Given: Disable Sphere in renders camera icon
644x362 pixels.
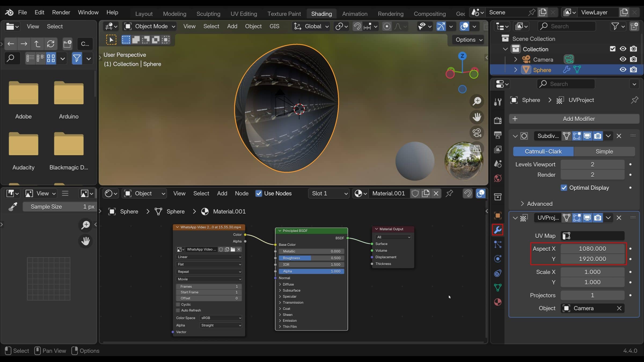Looking at the screenshot, I should [x=634, y=70].
